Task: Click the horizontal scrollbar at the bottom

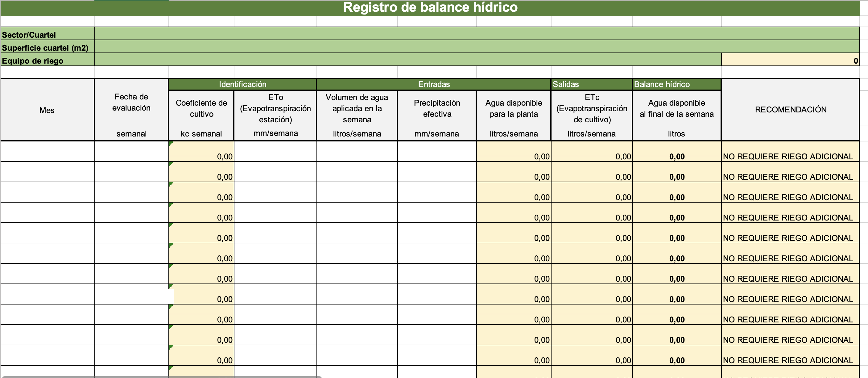Action: [161, 377]
